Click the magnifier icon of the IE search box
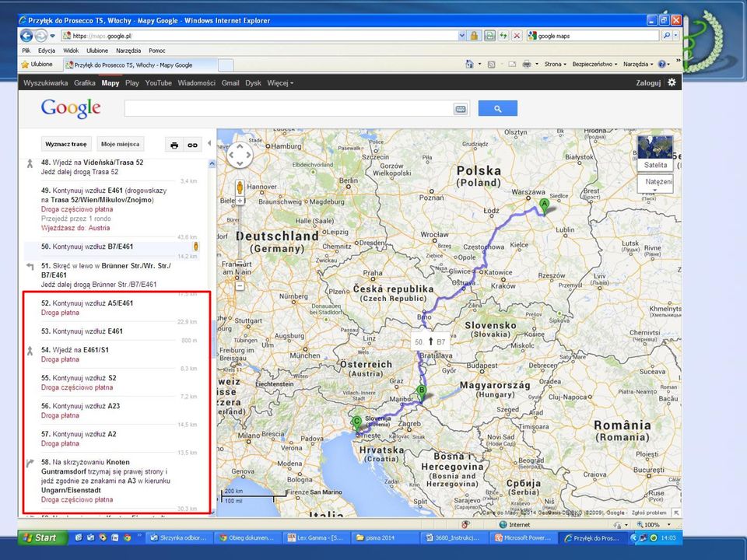 point(667,36)
